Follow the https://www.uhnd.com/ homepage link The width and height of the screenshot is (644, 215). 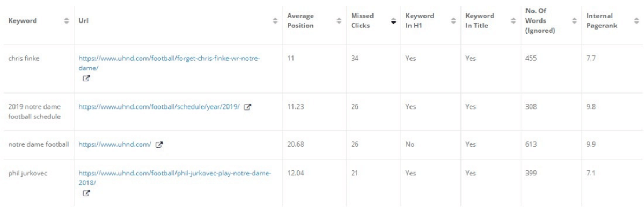click(x=115, y=144)
